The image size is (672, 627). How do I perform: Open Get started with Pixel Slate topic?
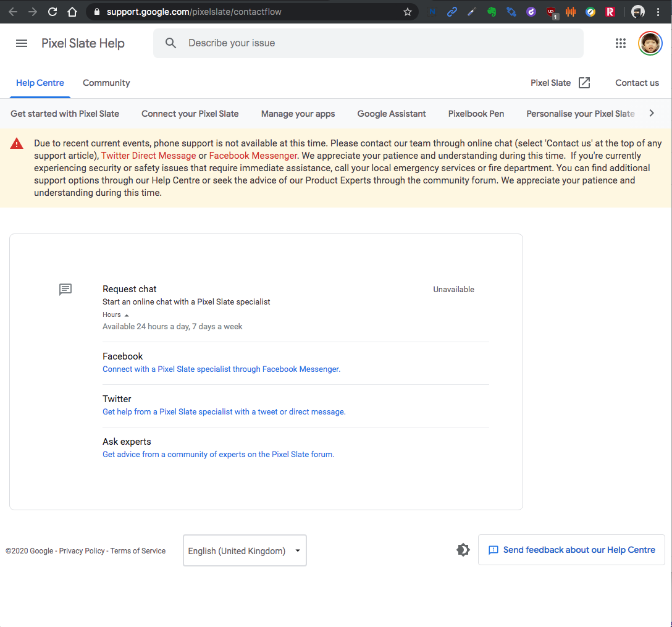coord(65,114)
